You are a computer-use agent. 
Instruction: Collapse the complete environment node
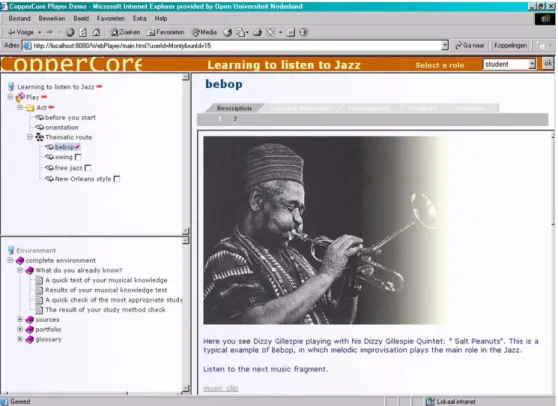tap(10, 260)
